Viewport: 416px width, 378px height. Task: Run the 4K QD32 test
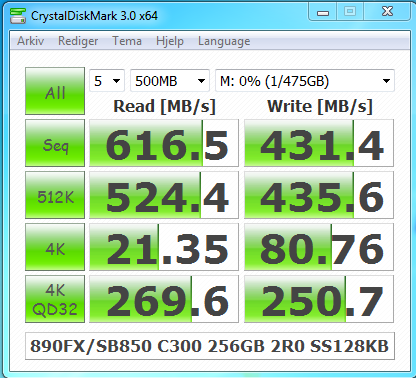[x=55, y=299]
